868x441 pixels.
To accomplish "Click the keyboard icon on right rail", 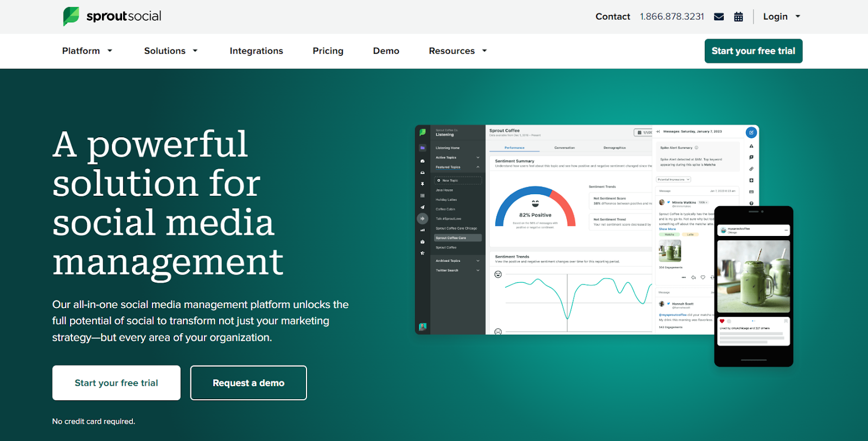I will [x=751, y=191].
